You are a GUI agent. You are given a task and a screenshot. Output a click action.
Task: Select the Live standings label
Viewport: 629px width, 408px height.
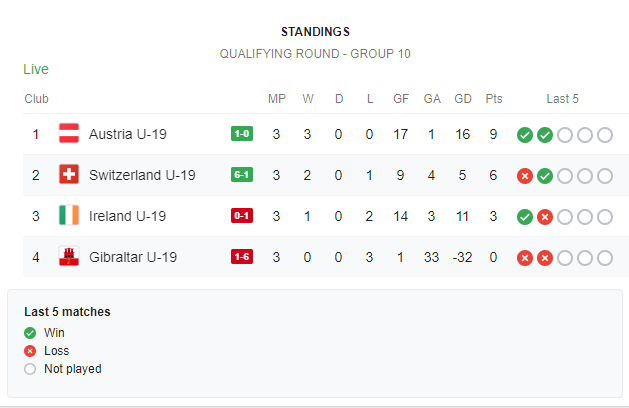tap(36, 69)
